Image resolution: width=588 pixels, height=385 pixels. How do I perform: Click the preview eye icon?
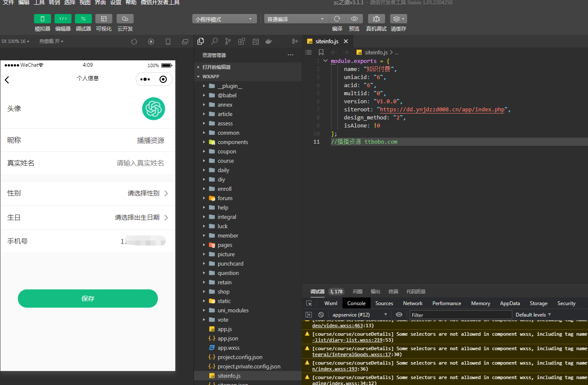point(354,19)
